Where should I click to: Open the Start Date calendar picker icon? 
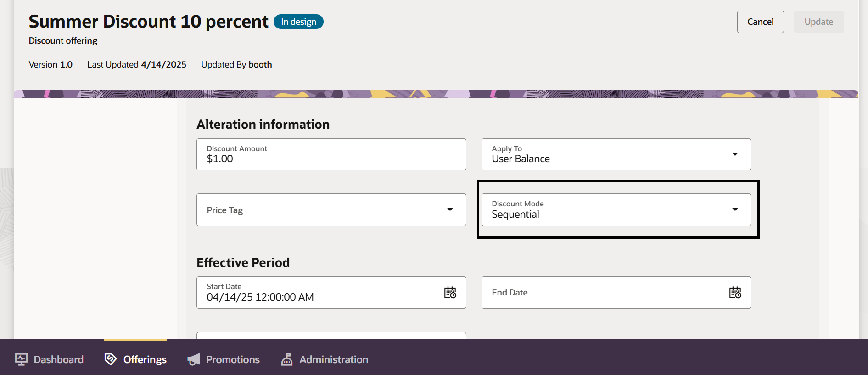click(450, 293)
